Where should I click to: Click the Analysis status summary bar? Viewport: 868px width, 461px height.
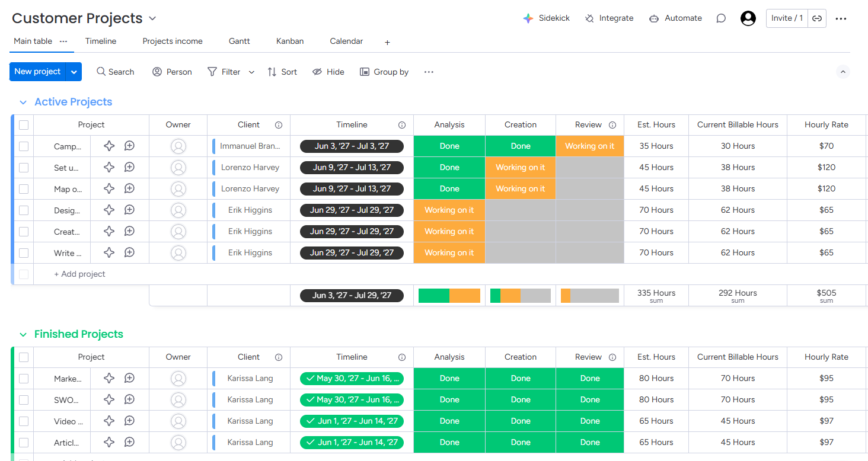[x=449, y=295]
